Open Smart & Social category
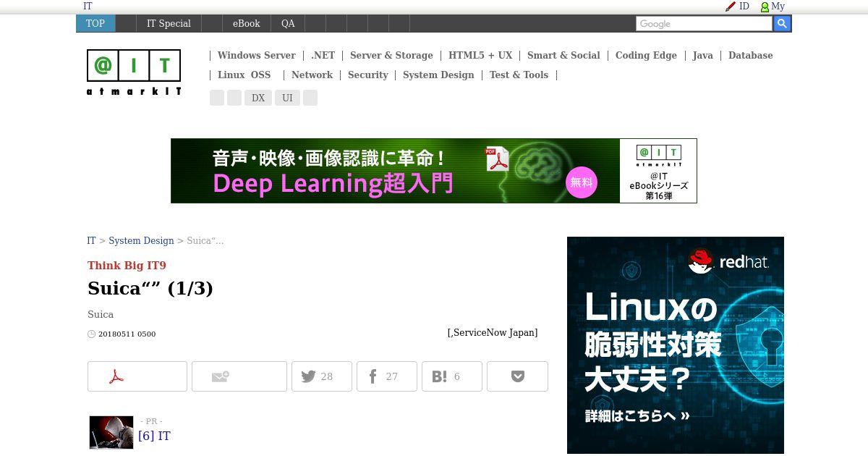The image size is (868, 456). [563, 56]
